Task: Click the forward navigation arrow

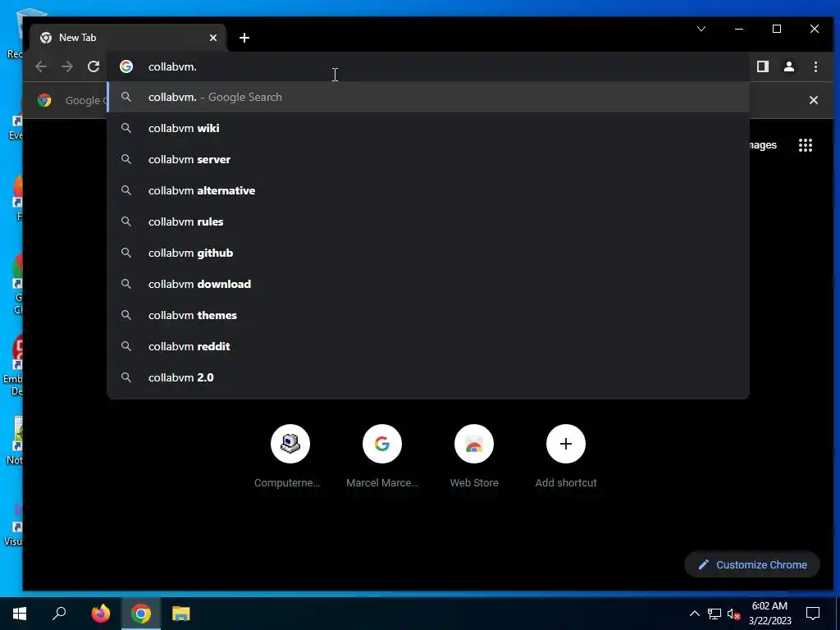Action: click(67, 66)
